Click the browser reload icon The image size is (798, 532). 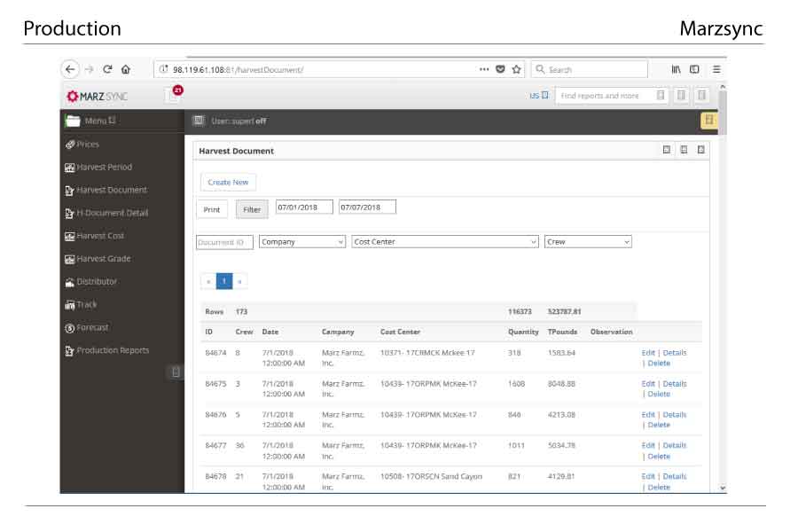107,69
